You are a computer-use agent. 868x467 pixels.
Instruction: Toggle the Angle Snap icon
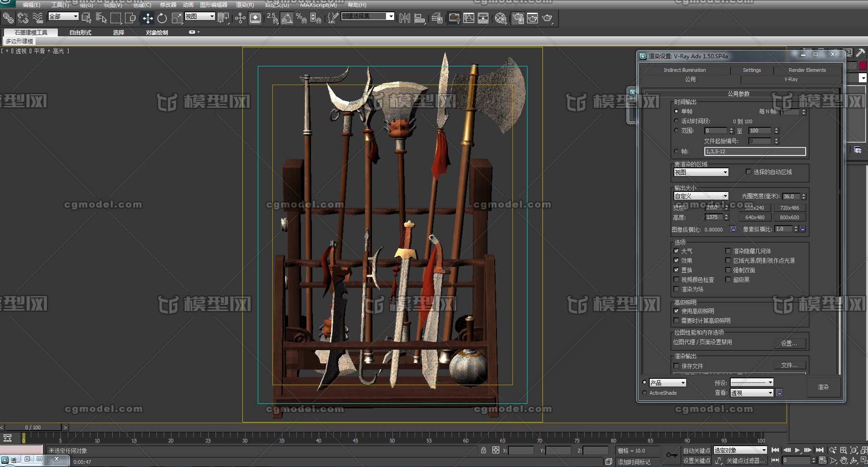tap(286, 18)
